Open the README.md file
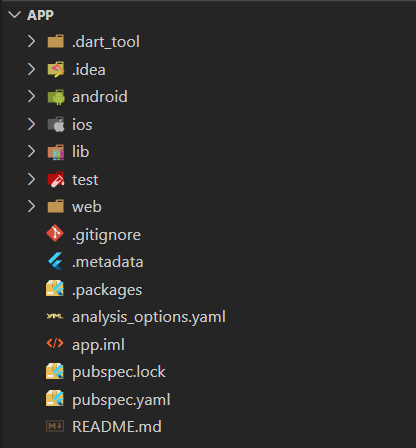The width and height of the screenshot is (416, 448). click(x=117, y=427)
